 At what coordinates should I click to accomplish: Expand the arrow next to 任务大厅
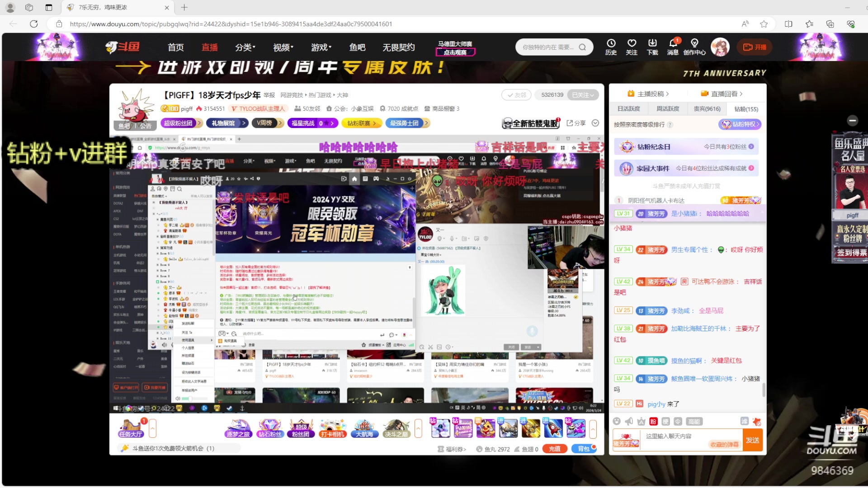tap(152, 428)
